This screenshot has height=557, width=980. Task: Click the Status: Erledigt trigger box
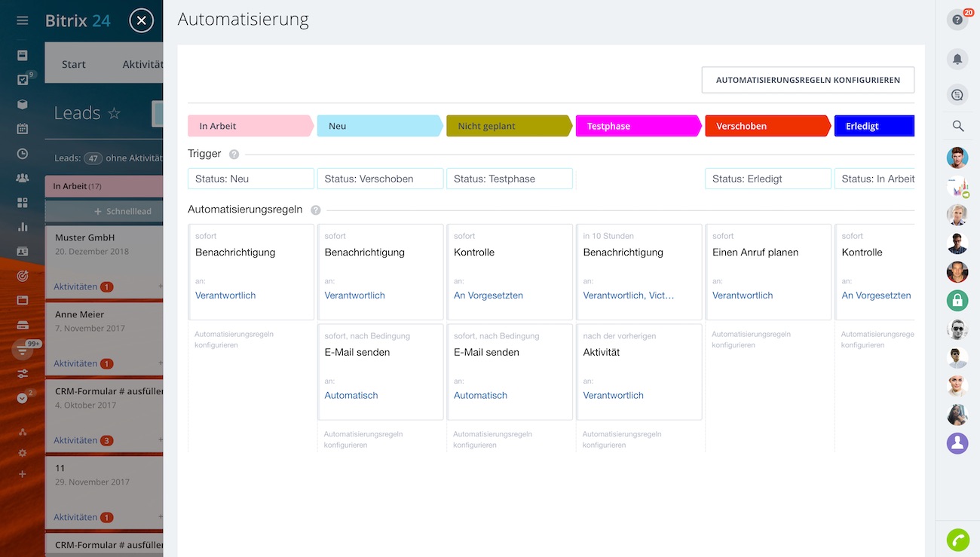768,179
